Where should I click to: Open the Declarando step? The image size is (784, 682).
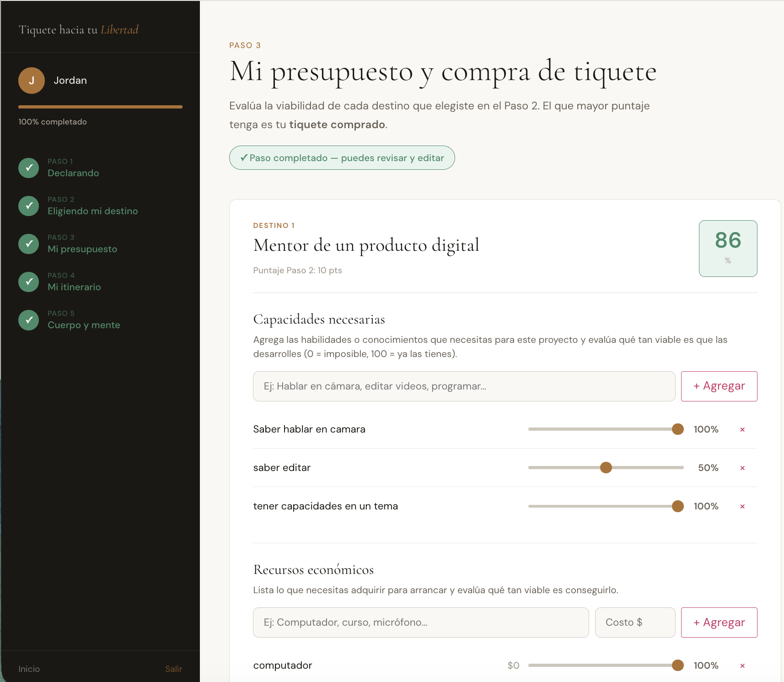pos(73,173)
